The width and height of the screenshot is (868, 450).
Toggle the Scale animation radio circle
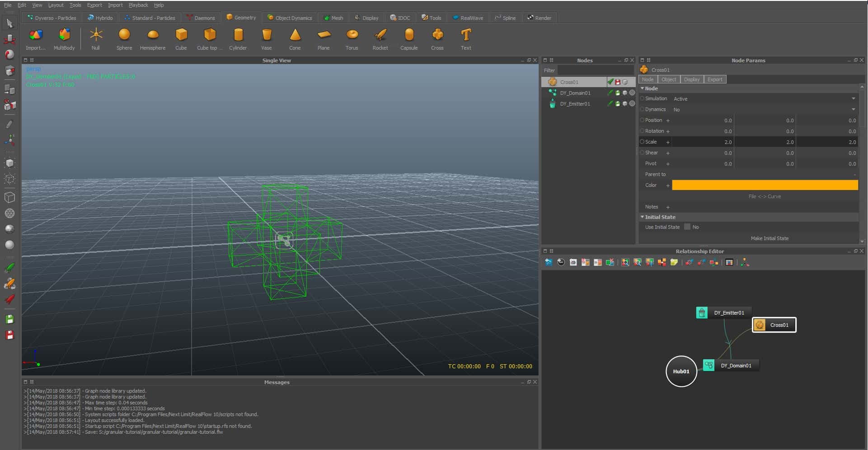(642, 142)
